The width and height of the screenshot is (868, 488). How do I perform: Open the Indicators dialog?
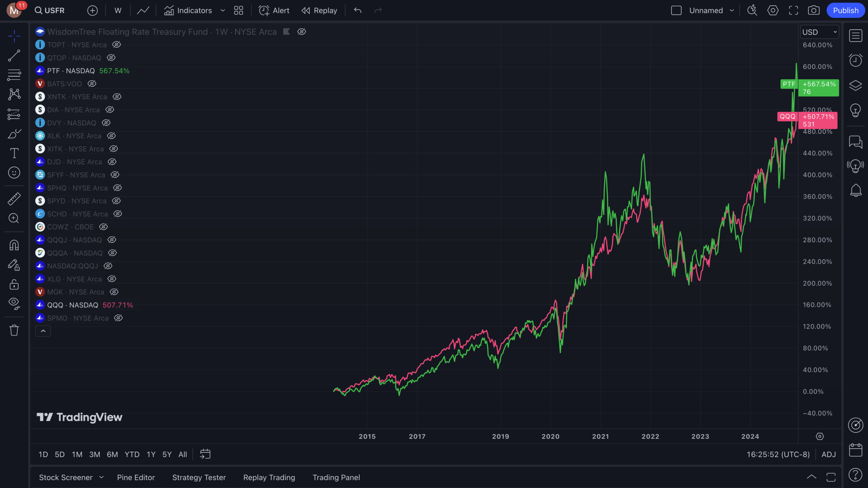point(188,11)
